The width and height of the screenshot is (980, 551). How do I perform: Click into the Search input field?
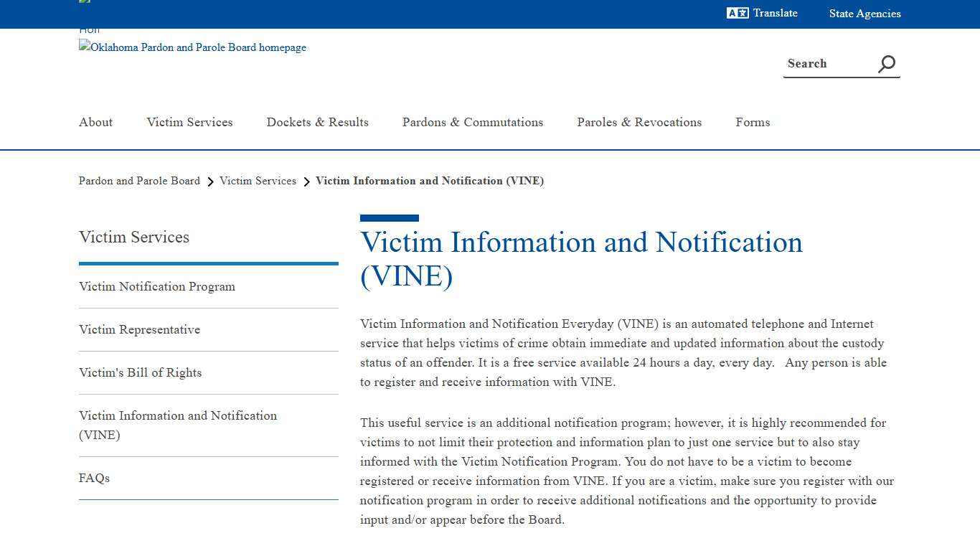[829, 64]
